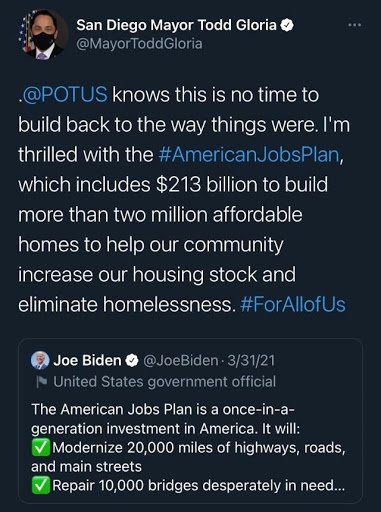Open the @JoeBiden handle

[180, 360]
